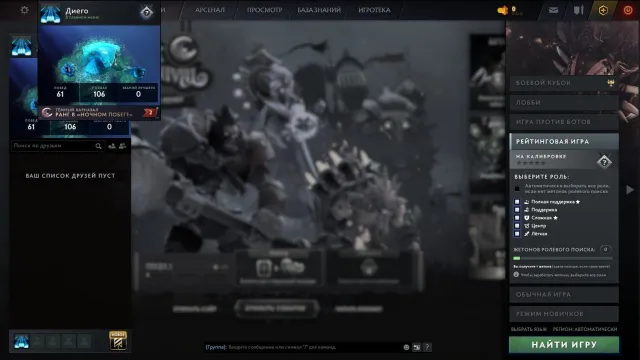Click the info icon below the token bar
The width and height of the screenshot is (640, 360).
516,275
